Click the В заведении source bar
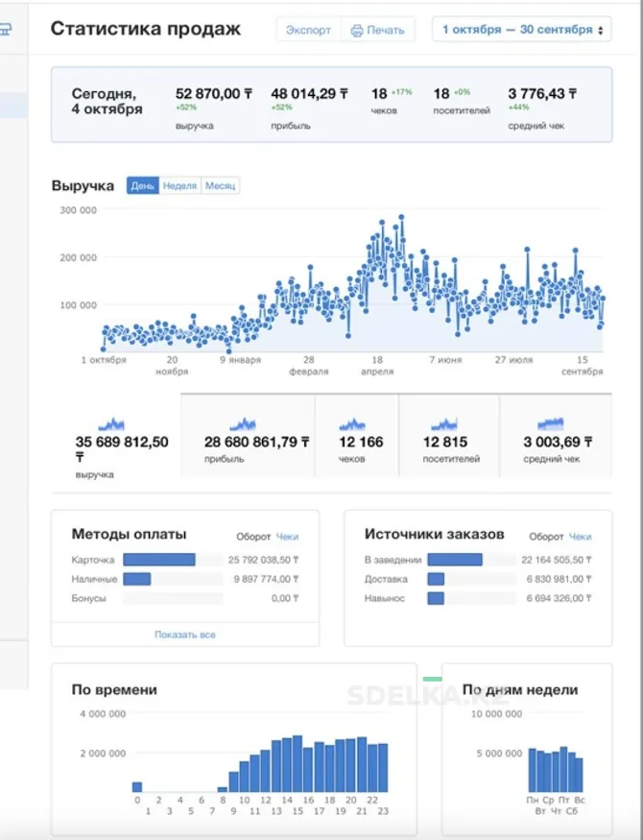Screen dimensions: 643x840 [455, 560]
